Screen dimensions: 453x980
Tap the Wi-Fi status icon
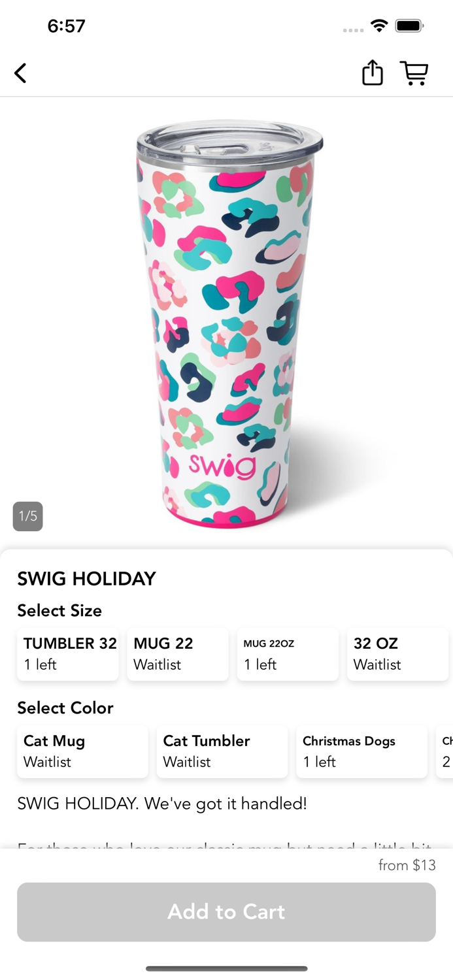(x=379, y=26)
